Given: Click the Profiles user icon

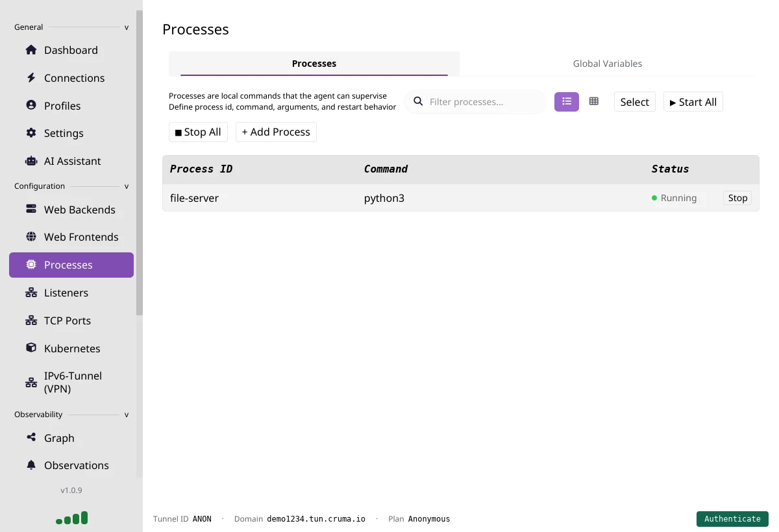Looking at the screenshot, I should pyautogui.click(x=31, y=105).
